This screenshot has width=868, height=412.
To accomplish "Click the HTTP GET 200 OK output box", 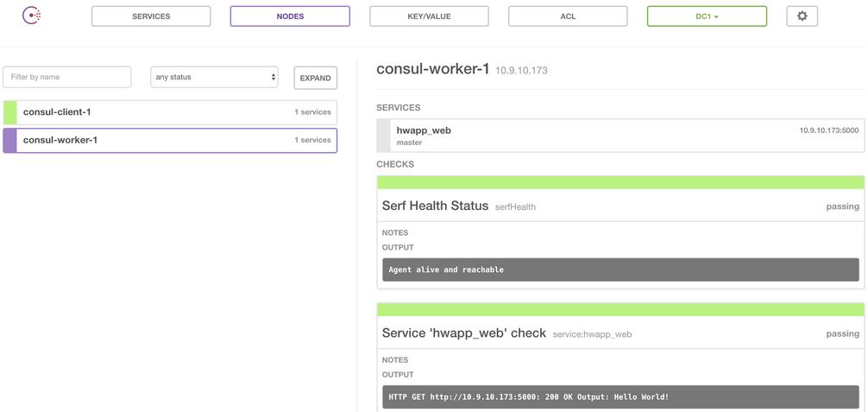I will point(620,397).
